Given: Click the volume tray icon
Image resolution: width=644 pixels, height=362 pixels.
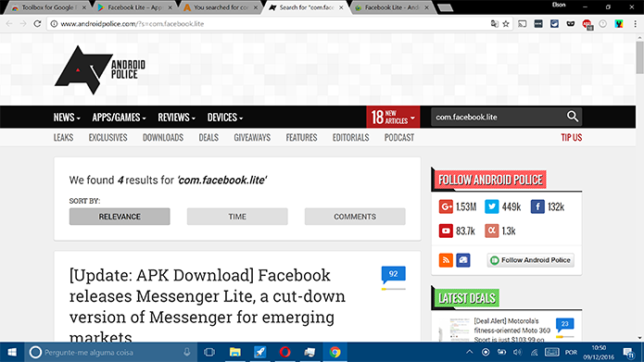Looking at the screenshot, I should [517, 352].
